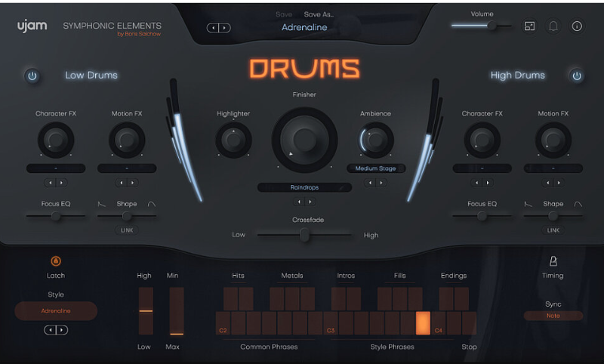Select previous preset arrow beside Adrenaline title
The height and width of the screenshot is (364, 604).
[213, 28]
